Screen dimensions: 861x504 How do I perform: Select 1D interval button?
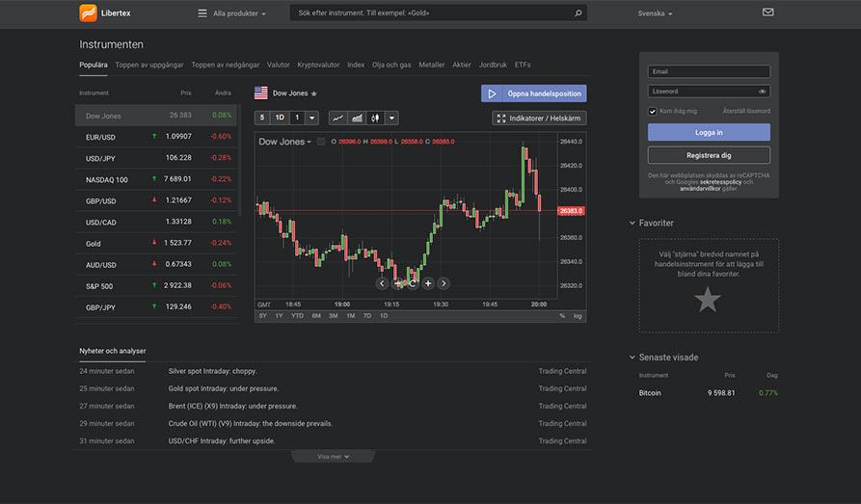280,118
